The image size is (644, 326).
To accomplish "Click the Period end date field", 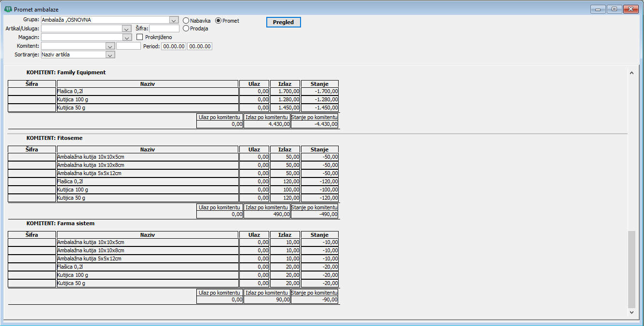I will tap(199, 46).
